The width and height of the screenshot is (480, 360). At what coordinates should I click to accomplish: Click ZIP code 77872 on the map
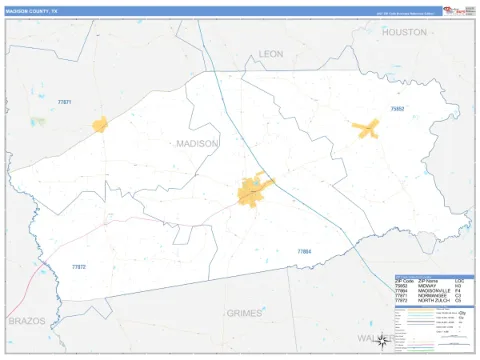tap(79, 267)
